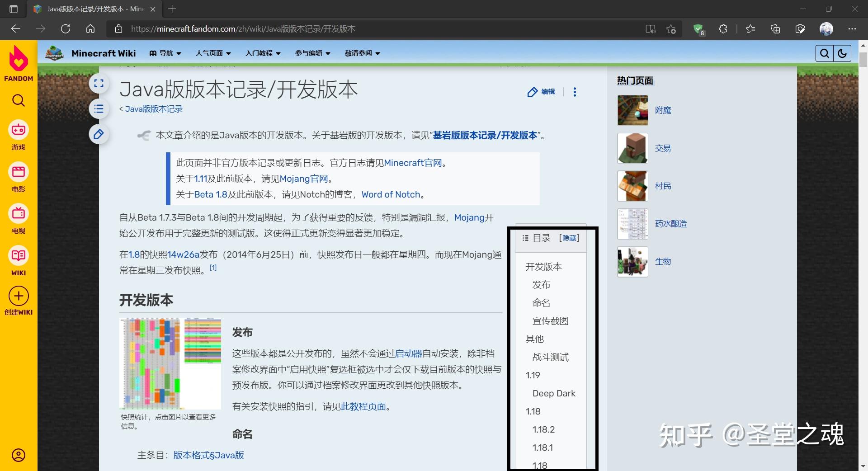
Task: Click the snapshot statistics chart thumbnail
Action: pyautogui.click(x=170, y=363)
